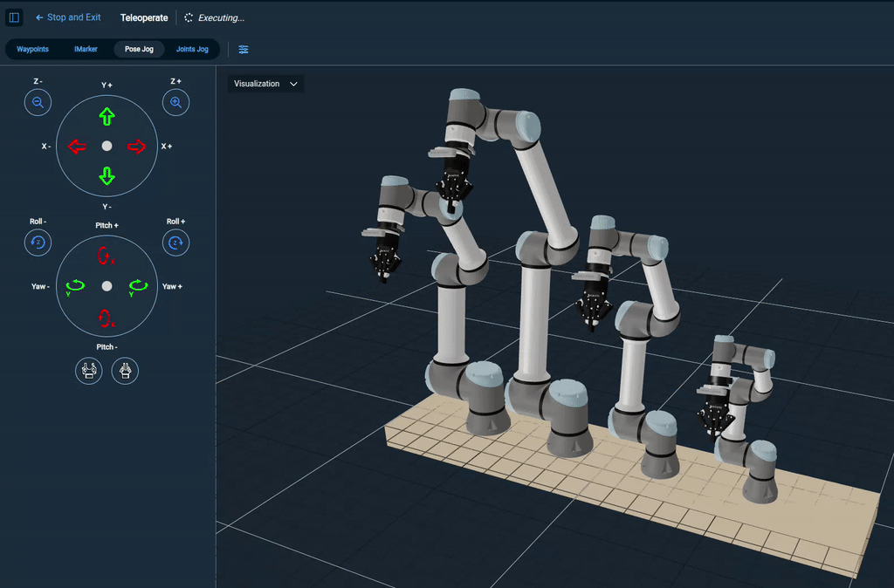This screenshot has width=894, height=588.
Task: Click the Pitch- red rotation icon
Action: pyautogui.click(x=106, y=318)
